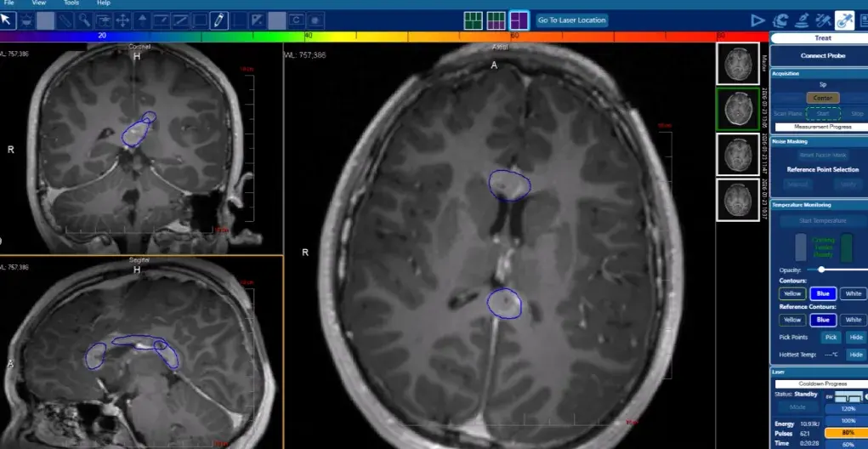The image size is (868, 449).
Task: Set Reference Contours to Yellow
Action: click(x=792, y=320)
